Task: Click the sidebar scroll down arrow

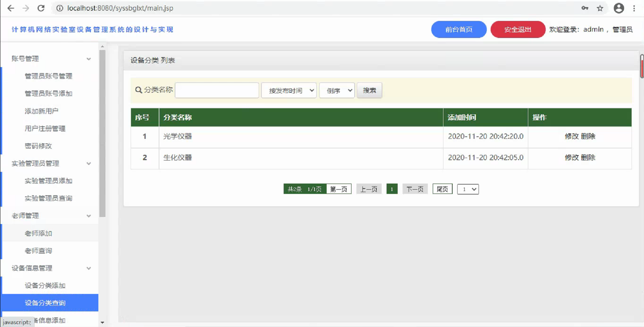Action: click(x=102, y=322)
